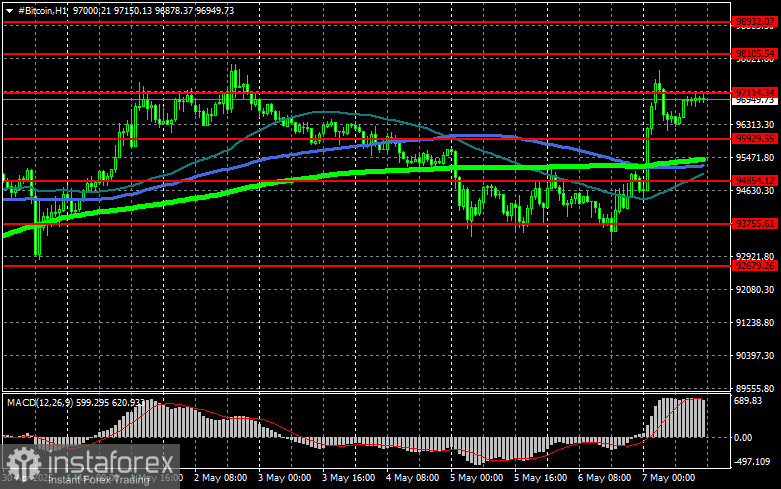Click the 5 May 00:00 time axis label

pos(476,478)
